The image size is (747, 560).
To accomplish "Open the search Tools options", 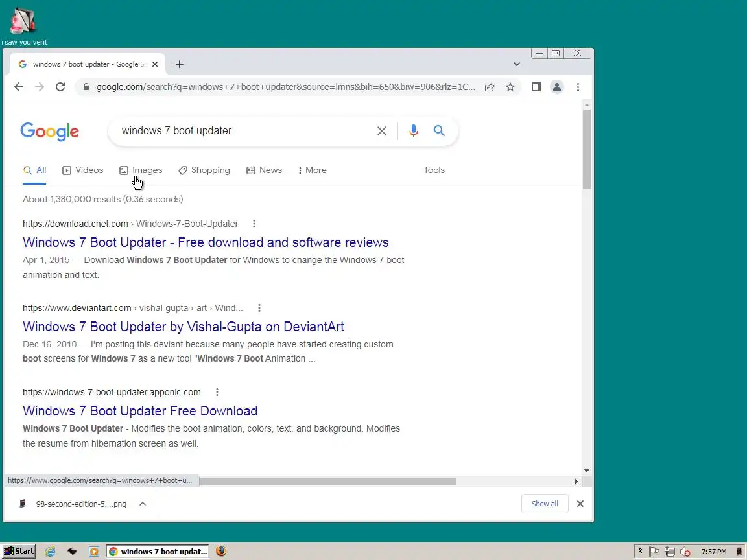I will click(434, 170).
